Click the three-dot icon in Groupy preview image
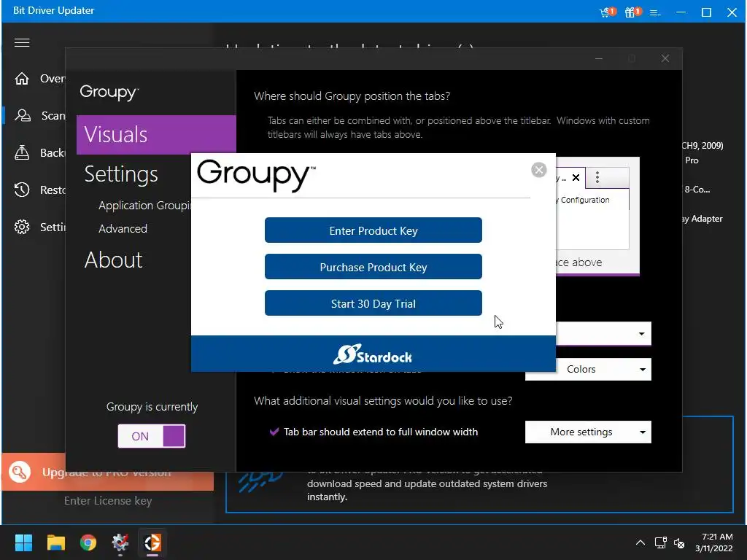This screenshot has width=747, height=560. (597, 178)
